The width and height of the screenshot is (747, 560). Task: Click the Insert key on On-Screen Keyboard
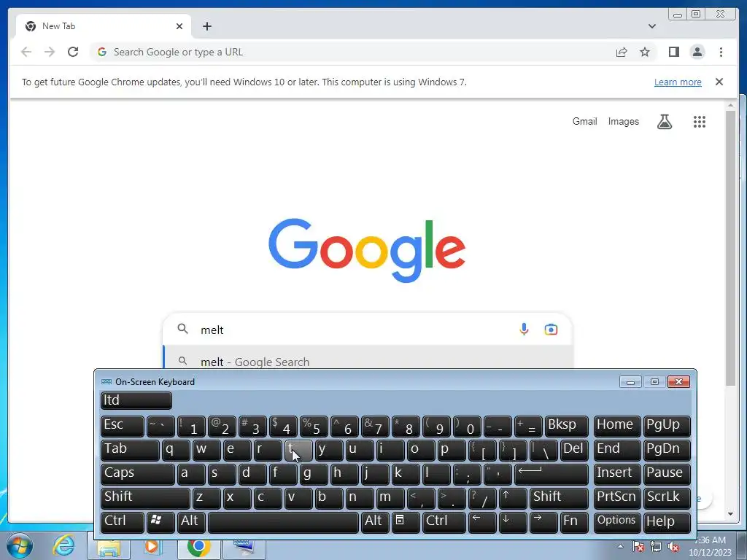[616, 474]
